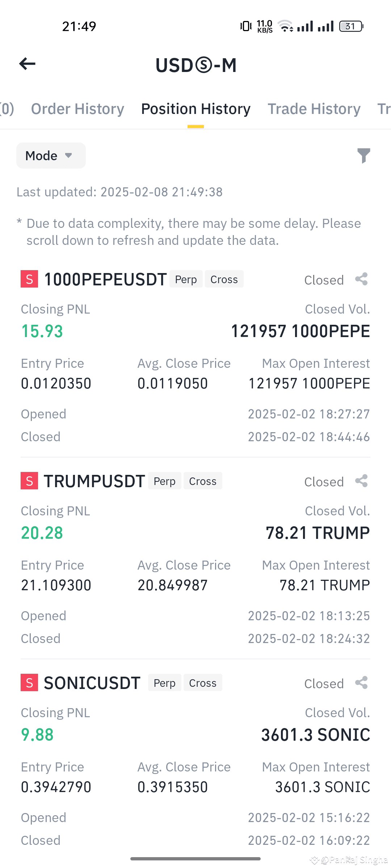Expand the Mode dropdown
The width and height of the screenshot is (391, 868).
[x=51, y=156]
